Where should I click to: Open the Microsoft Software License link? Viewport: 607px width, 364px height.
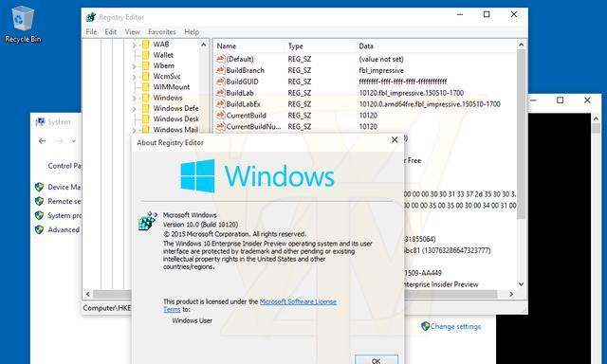coord(298,301)
